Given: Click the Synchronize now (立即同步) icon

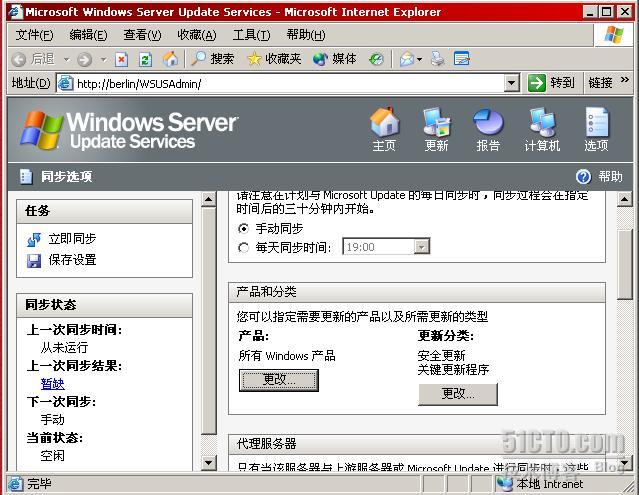Looking at the screenshot, I should (34, 240).
